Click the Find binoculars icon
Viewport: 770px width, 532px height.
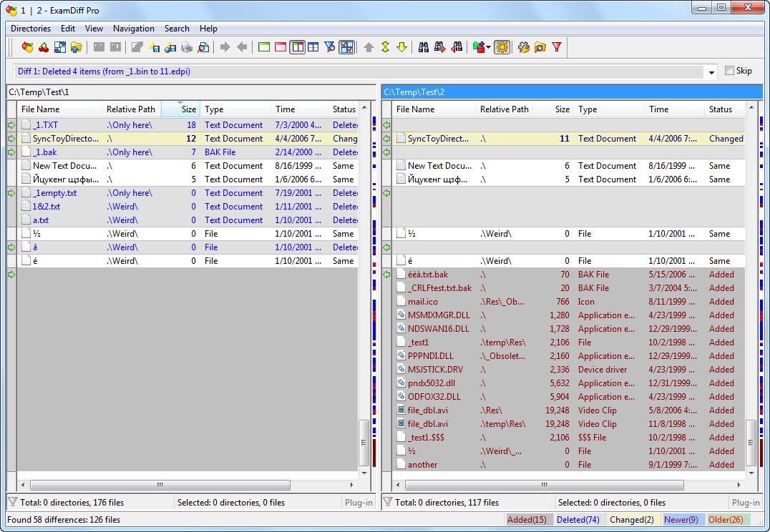pyautogui.click(x=424, y=47)
